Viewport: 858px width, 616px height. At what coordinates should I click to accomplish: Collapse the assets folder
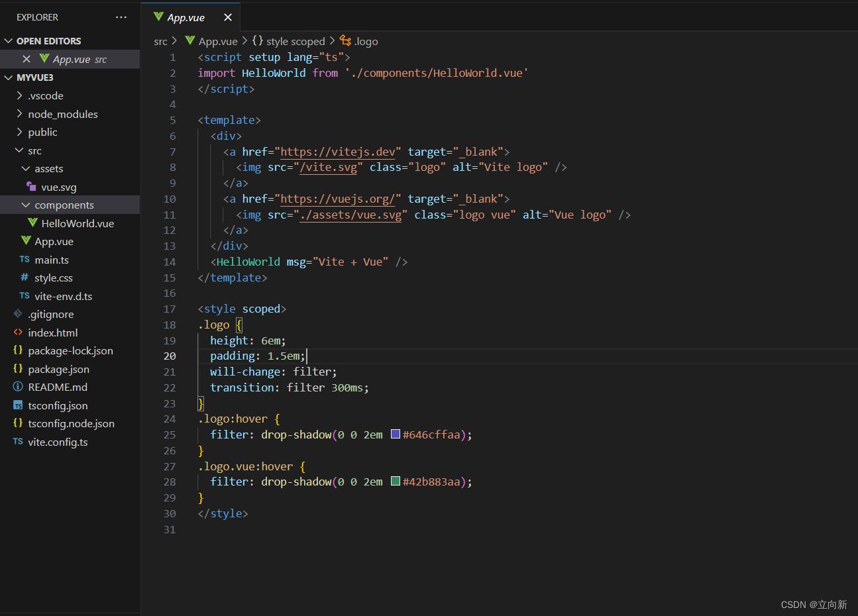click(26, 169)
